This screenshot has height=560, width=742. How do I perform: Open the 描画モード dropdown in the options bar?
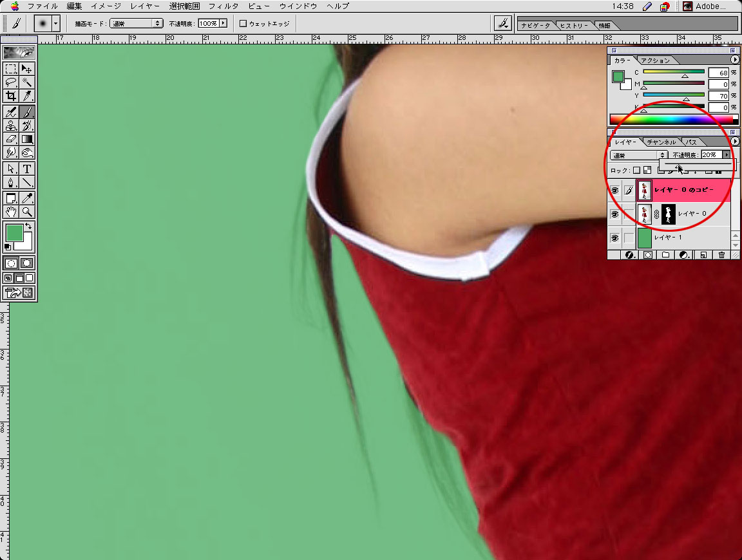click(137, 23)
